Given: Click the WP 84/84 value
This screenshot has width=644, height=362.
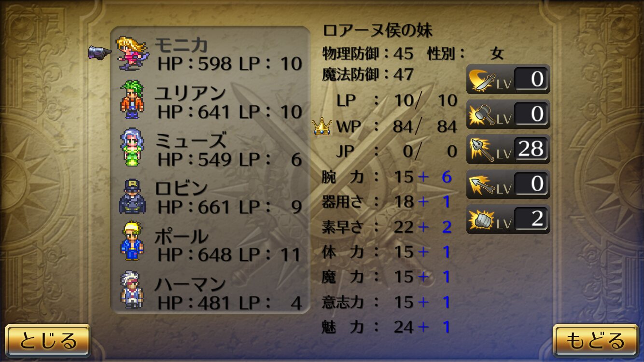Looking at the screenshot, I should point(425,127).
